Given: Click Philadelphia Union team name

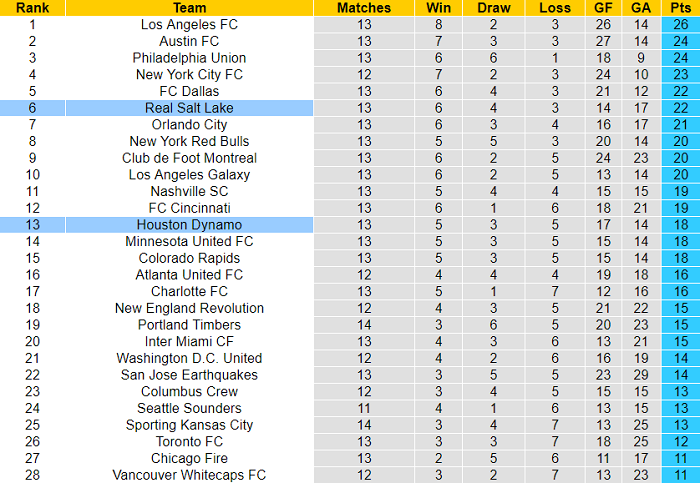Looking at the screenshot, I should [x=189, y=58].
